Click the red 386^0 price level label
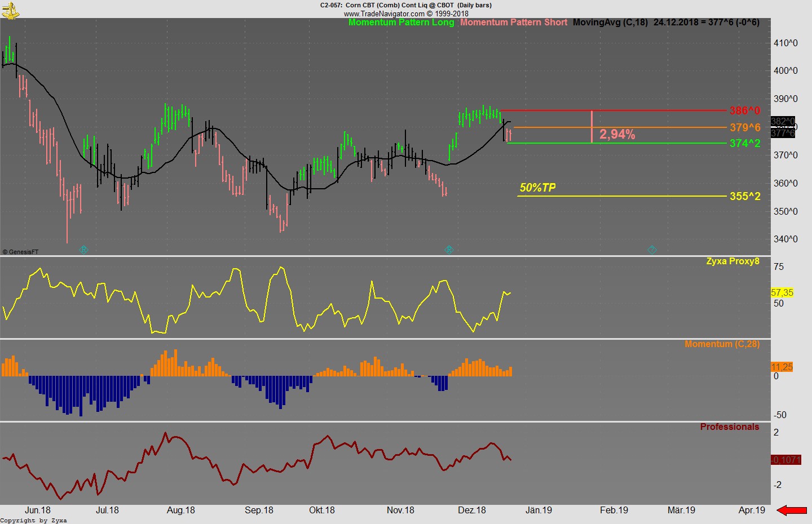812x524 pixels. 745,111
